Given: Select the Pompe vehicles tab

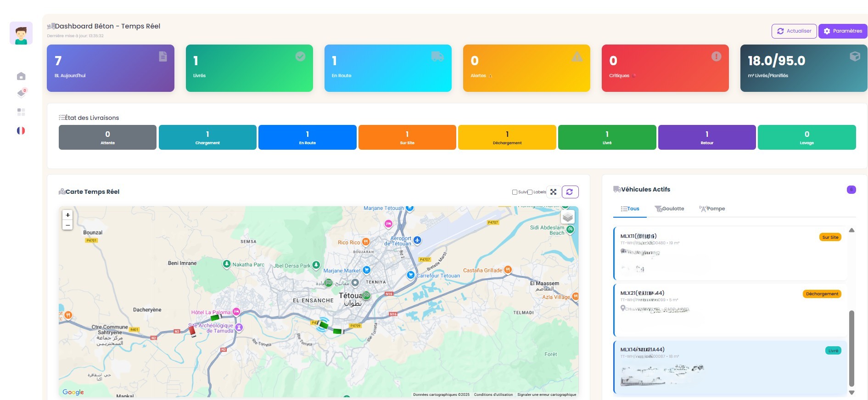Looking at the screenshot, I should pyautogui.click(x=712, y=209).
